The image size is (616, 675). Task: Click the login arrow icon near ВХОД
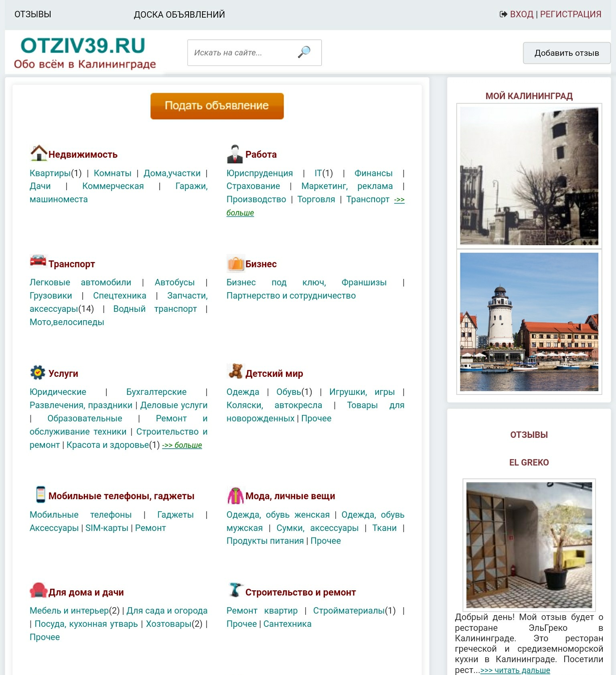[503, 14]
